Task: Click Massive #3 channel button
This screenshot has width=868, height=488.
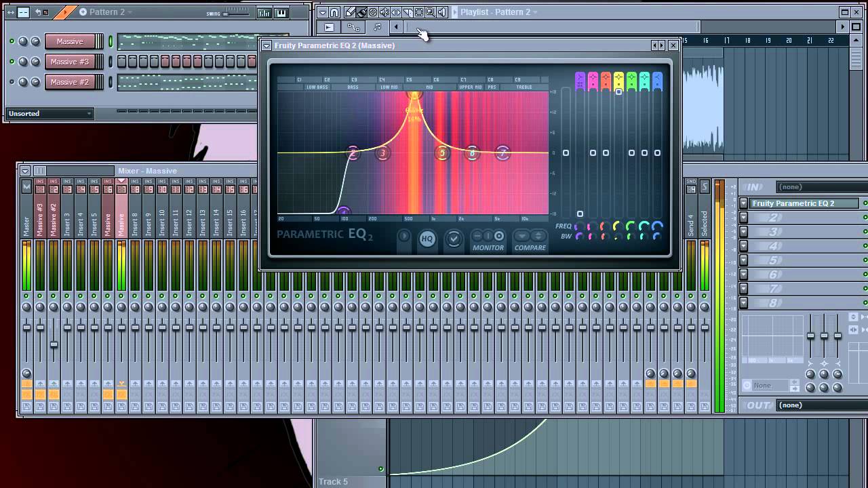Action: click(x=70, y=62)
